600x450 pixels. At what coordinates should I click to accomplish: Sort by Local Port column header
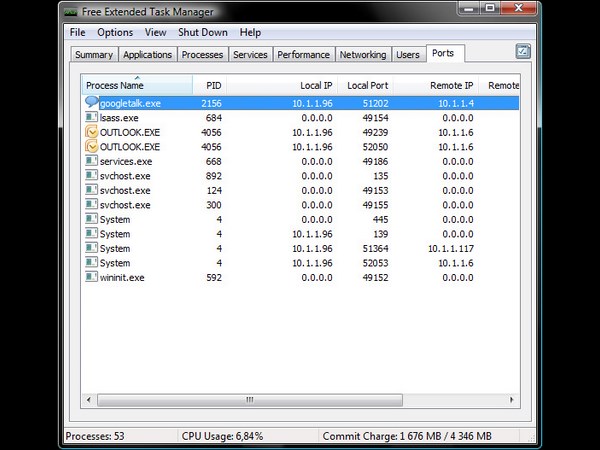tap(367, 86)
